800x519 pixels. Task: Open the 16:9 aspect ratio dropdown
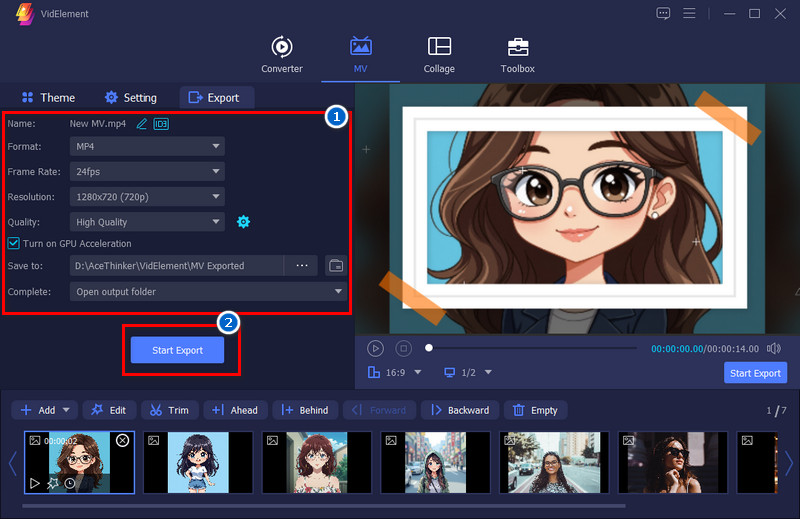[395, 373]
